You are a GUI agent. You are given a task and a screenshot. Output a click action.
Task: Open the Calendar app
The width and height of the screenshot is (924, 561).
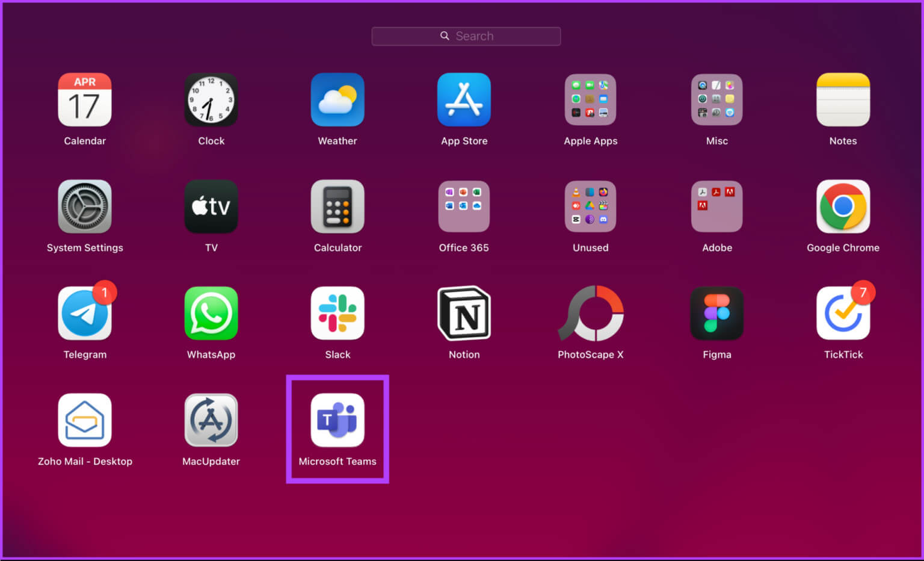point(85,100)
